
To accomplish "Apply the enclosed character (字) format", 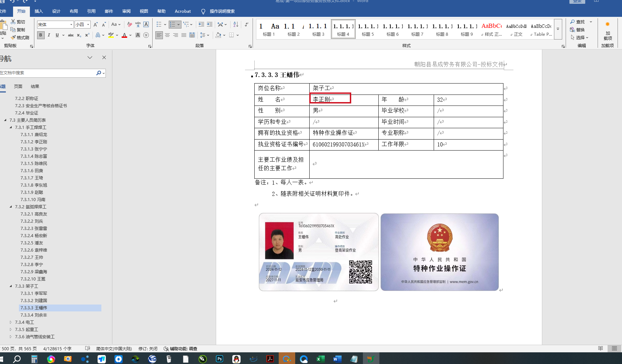I will click(146, 35).
